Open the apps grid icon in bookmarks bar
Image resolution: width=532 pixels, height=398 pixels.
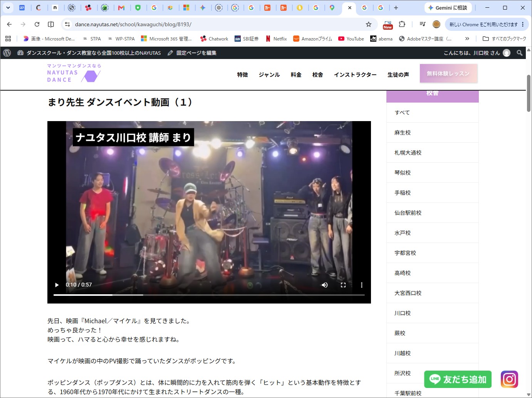point(8,39)
